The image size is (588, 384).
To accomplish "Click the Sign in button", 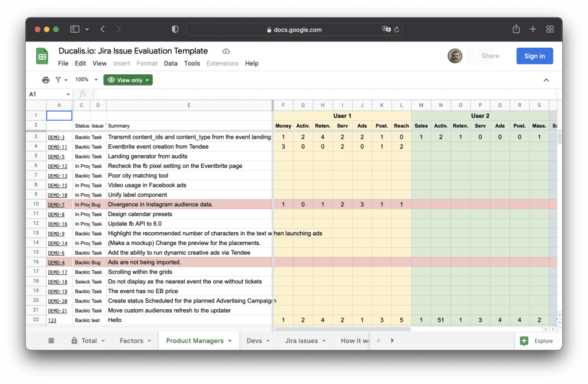I will tap(535, 56).
